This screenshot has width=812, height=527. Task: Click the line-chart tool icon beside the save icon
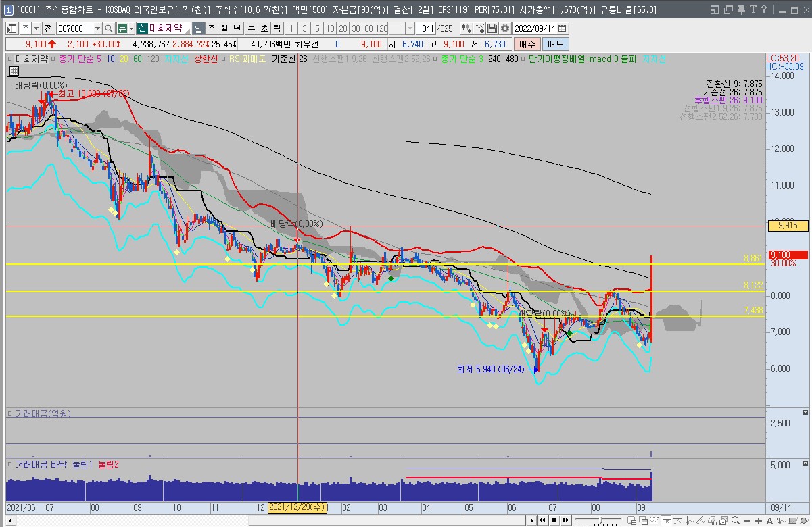tap(479, 28)
